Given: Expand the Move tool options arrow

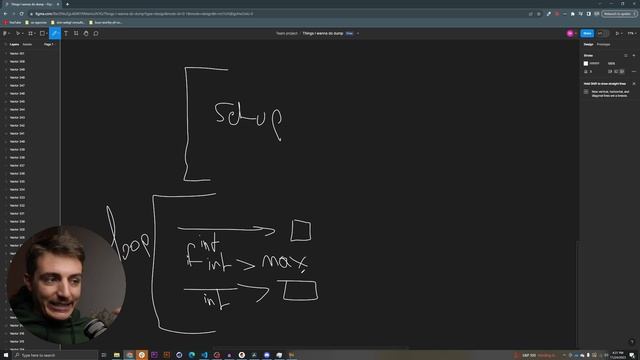Looking at the screenshot, I should pos(22,33).
